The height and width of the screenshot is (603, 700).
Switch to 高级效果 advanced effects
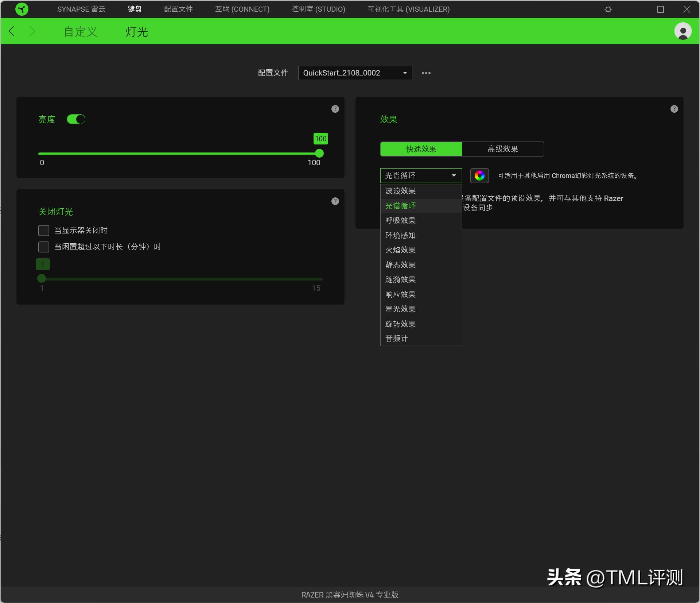pyautogui.click(x=503, y=149)
